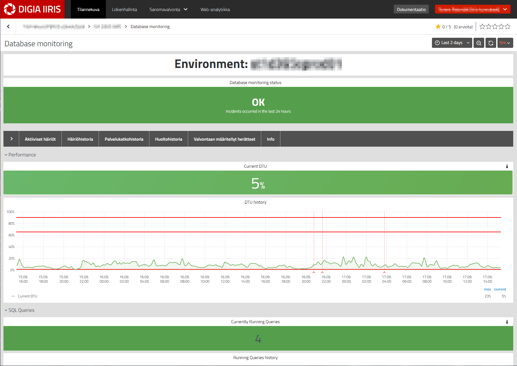
Task: Click the Current DTU panel title
Action: click(255, 166)
